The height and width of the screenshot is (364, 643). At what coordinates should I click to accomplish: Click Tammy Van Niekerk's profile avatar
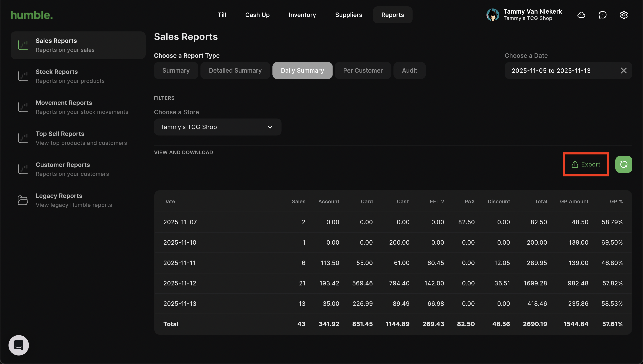tap(493, 15)
